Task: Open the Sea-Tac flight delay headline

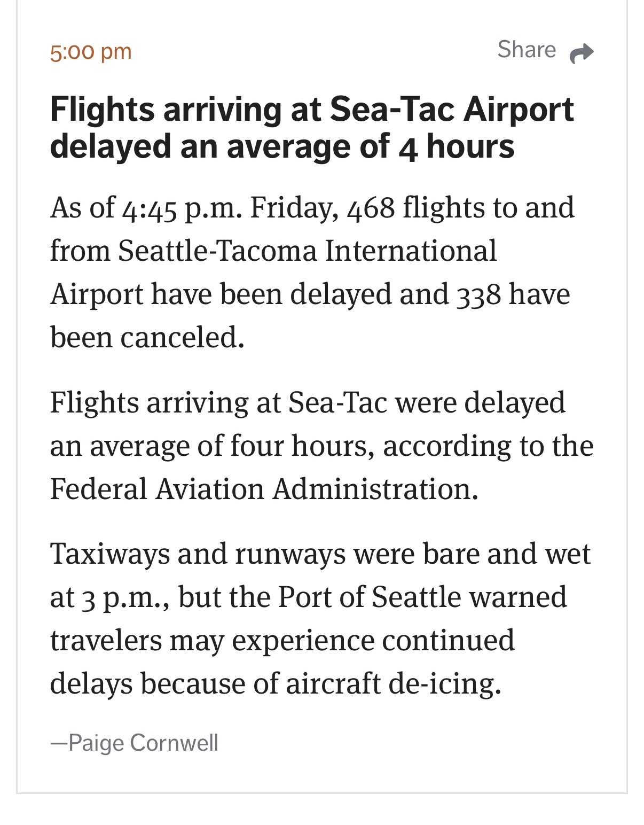Action: pos(311,127)
